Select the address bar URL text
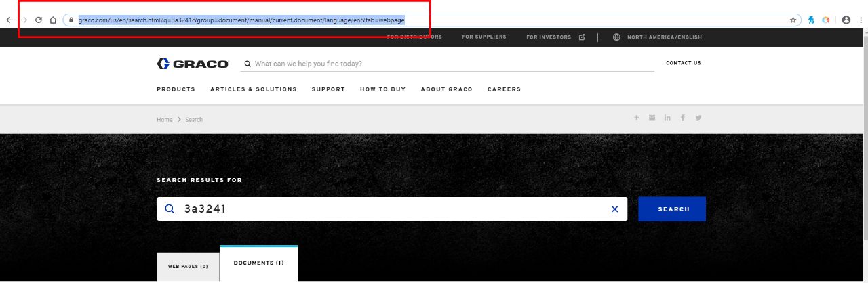Viewport: 868px width, 283px height. 241,20
